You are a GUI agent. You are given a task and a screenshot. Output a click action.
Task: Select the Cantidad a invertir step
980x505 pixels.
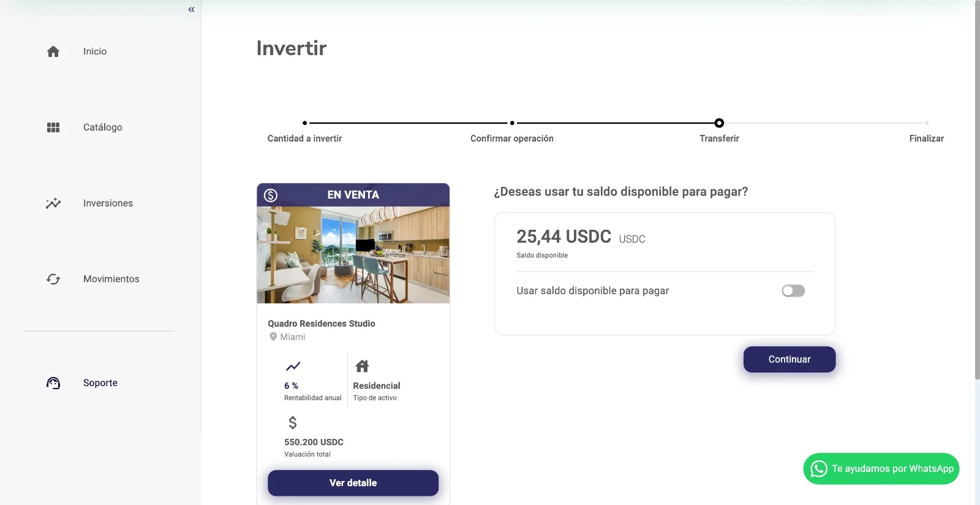pos(305,139)
